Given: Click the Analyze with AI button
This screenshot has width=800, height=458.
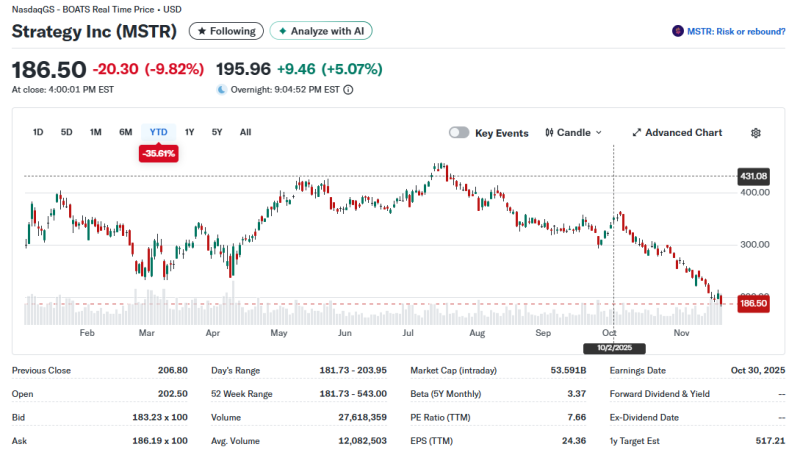Looking at the screenshot, I should coord(321,31).
